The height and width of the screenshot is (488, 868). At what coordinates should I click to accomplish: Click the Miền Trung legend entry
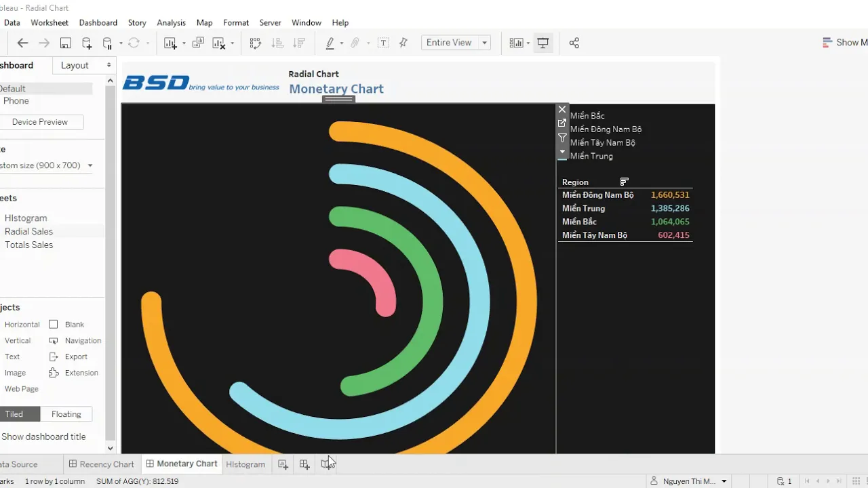(591, 156)
